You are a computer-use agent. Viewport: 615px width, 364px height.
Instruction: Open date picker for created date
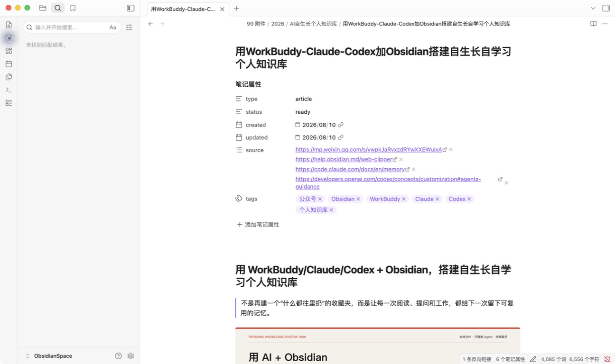298,125
